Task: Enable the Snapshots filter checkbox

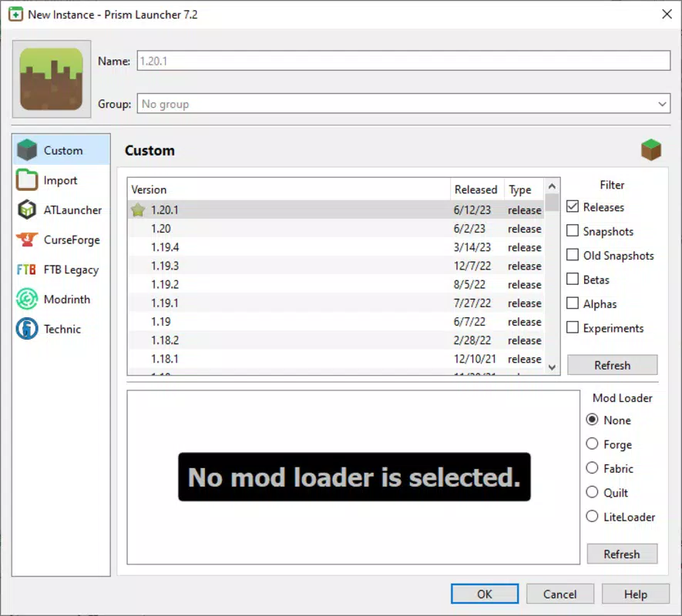Action: click(573, 230)
